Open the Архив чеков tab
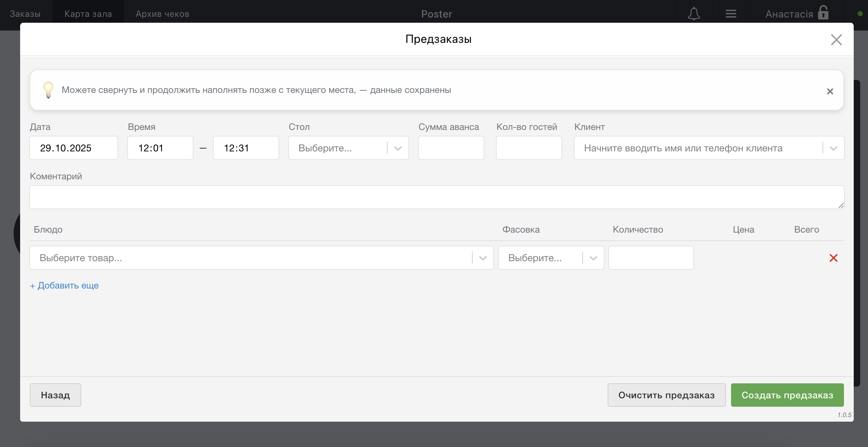This screenshot has width=868, height=447. pos(162,14)
